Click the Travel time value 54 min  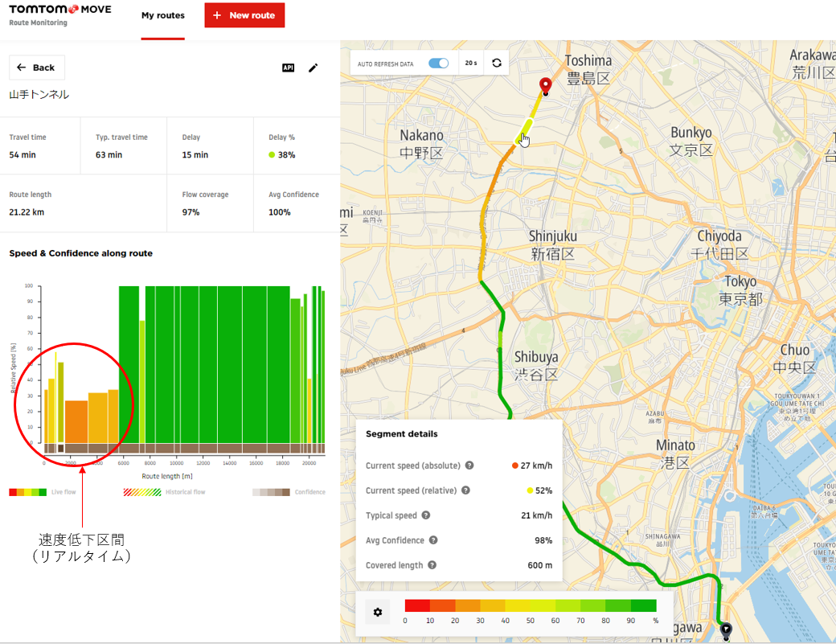pos(23,155)
